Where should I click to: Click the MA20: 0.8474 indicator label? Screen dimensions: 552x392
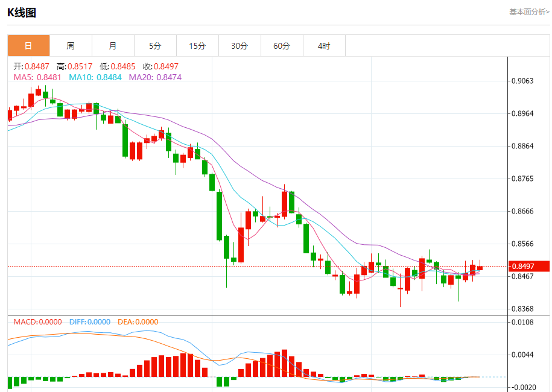coord(155,77)
